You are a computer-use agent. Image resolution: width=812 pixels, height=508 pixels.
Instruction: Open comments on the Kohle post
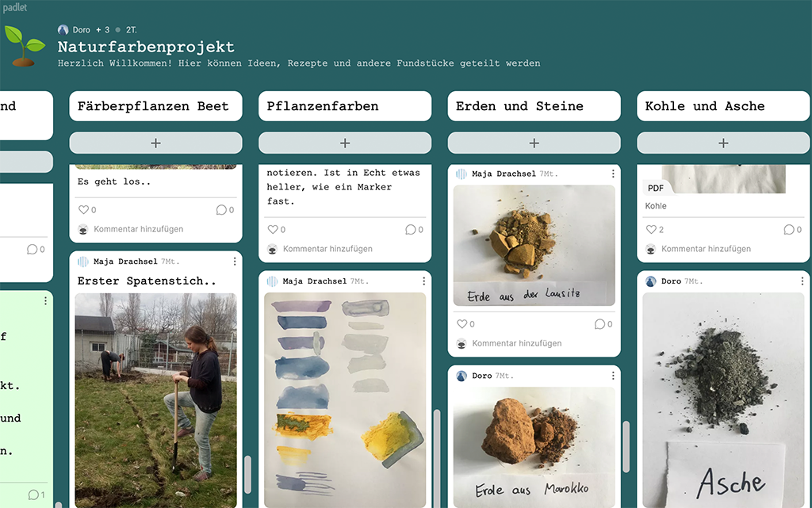point(788,230)
